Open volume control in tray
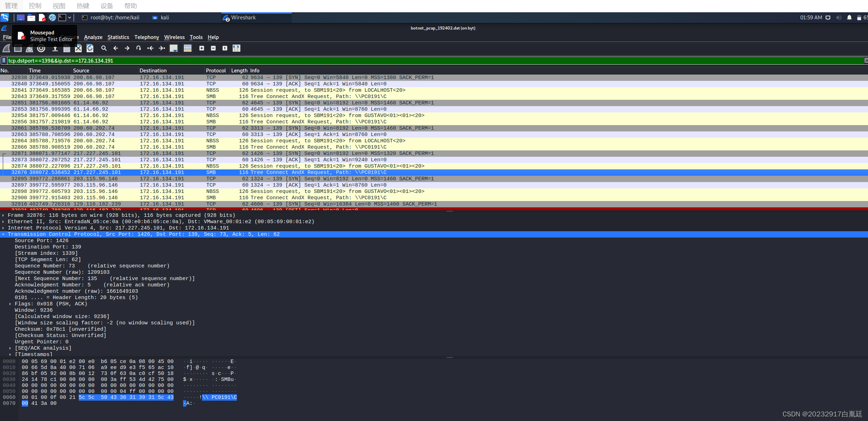 [839, 18]
